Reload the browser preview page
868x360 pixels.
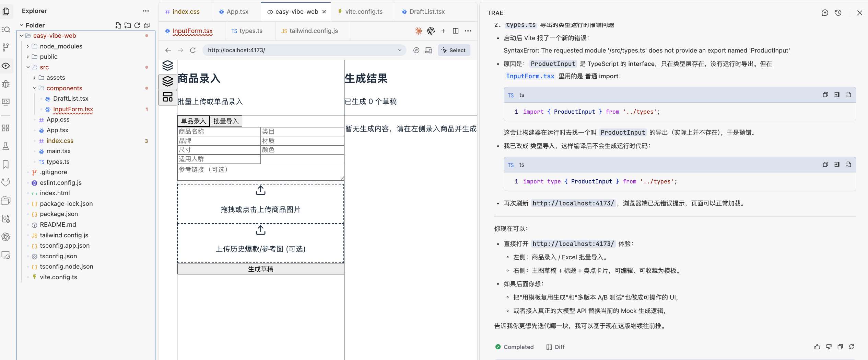(x=193, y=50)
